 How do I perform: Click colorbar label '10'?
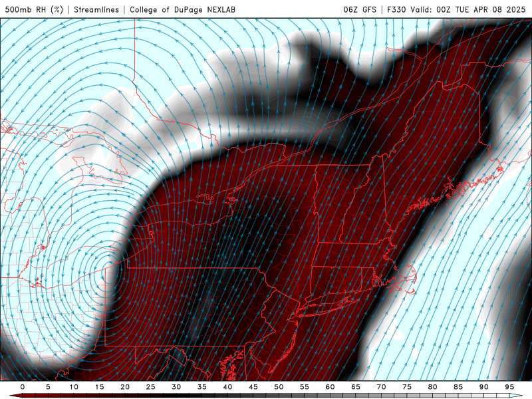click(x=74, y=387)
